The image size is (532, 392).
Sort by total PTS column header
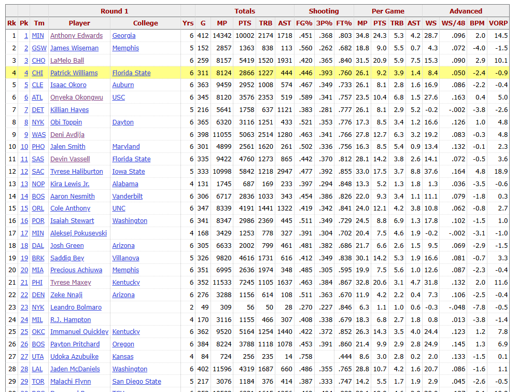point(245,23)
